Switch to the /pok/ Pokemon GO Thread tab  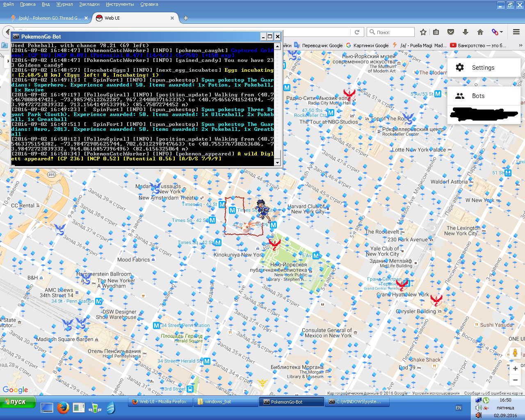click(x=50, y=18)
